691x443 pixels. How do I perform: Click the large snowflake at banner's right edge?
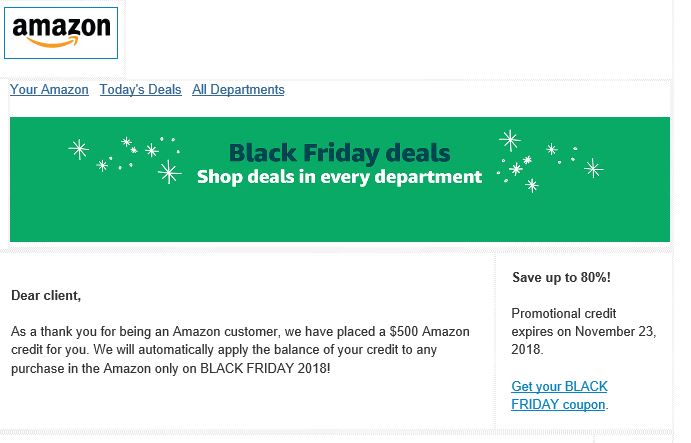click(593, 168)
